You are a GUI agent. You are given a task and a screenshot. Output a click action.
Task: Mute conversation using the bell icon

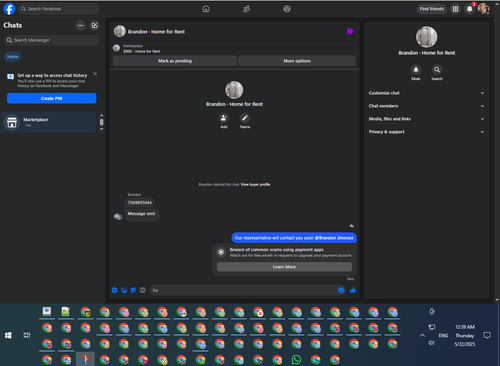point(416,70)
